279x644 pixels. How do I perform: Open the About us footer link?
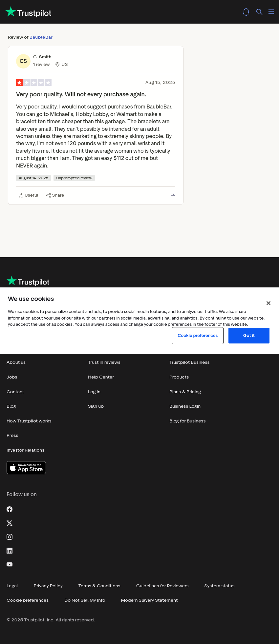pos(16,362)
